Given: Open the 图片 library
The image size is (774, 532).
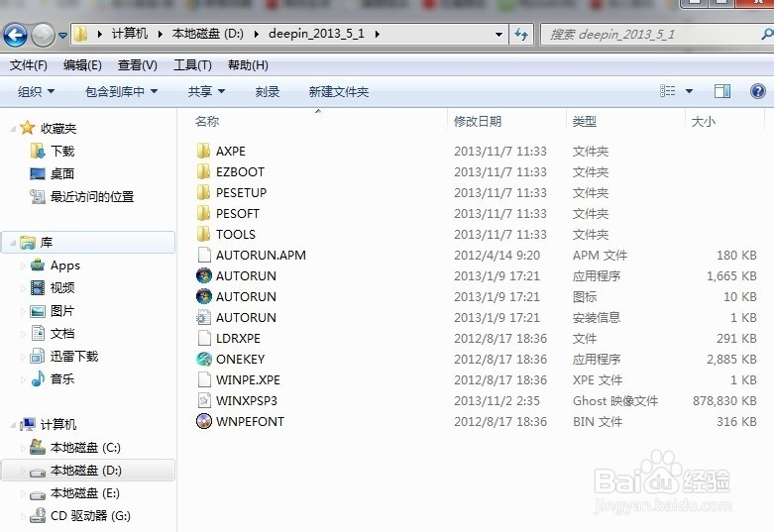Looking at the screenshot, I should [62, 311].
